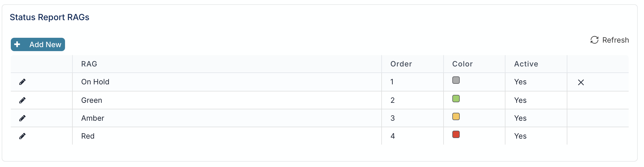
Task: Click the Refresh circular arrows icon
Action: point(594,40)
